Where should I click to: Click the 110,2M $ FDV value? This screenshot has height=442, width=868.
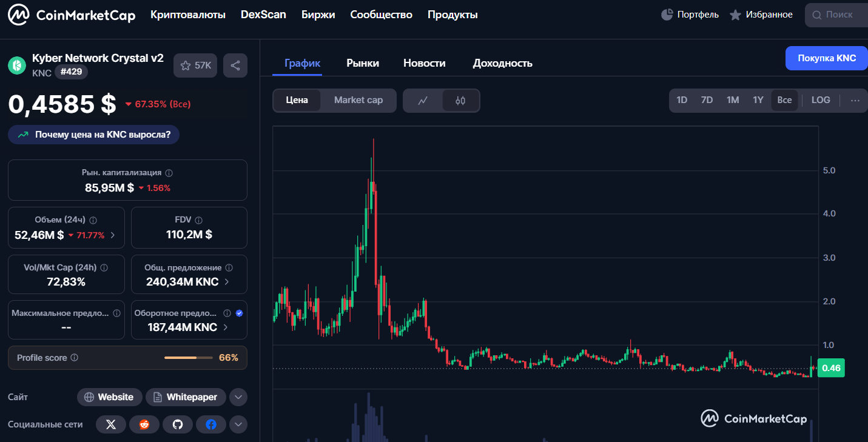coord(189,235)
